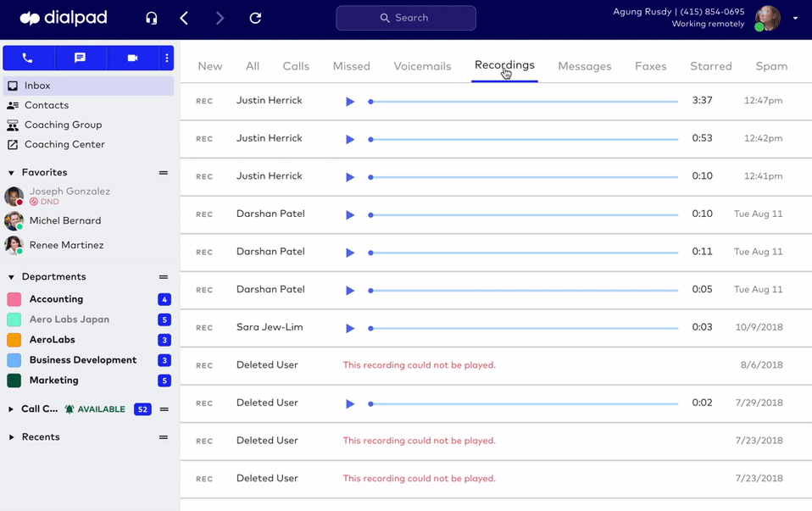This screenshot has height=511, width=812.
Task: Switch to the Starred tab
Action: [x=711, y=66]
